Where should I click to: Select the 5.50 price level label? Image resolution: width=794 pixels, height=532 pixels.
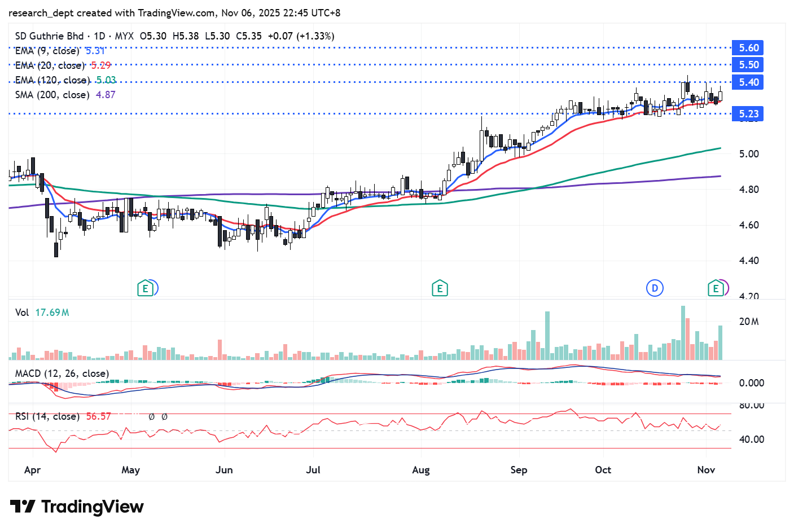coord(748,65)
